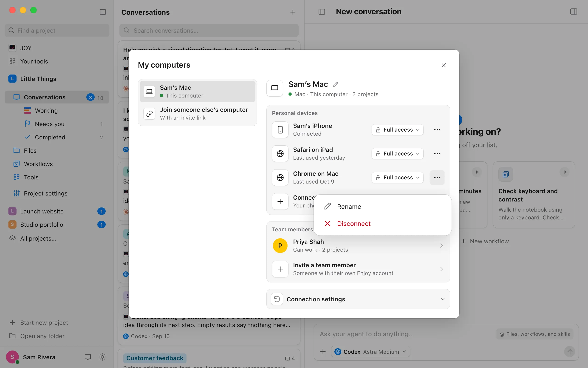Open Project settings
Viewport: 588px width, 368px height.
[57, 193]
